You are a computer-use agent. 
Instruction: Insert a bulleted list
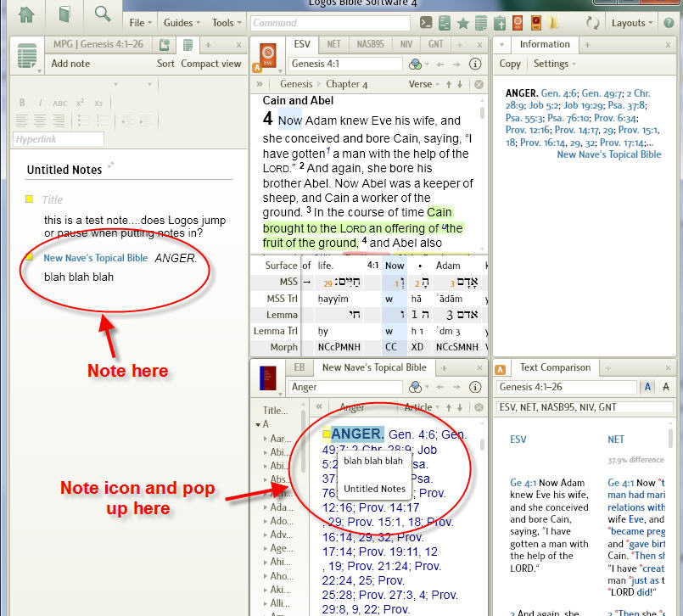point(84,120)
